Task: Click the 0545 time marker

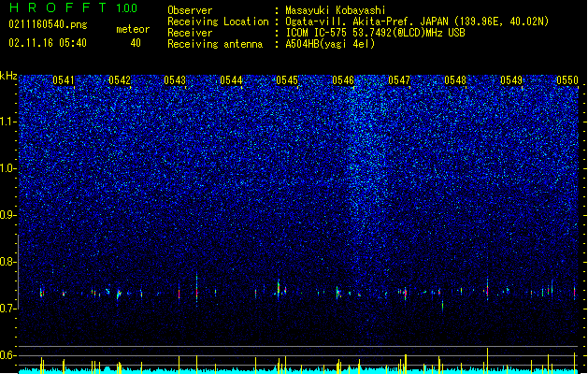Action: coord(287,80)
